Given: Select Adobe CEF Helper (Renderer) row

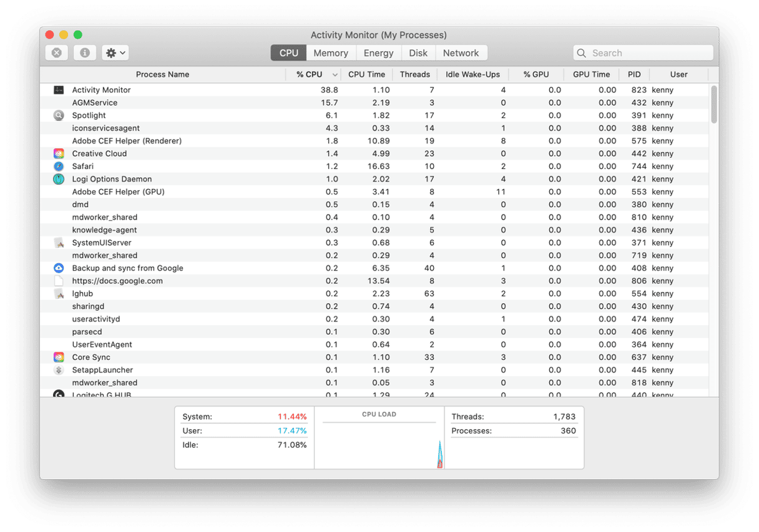Looking at the screenshot, I should (375, 141).
